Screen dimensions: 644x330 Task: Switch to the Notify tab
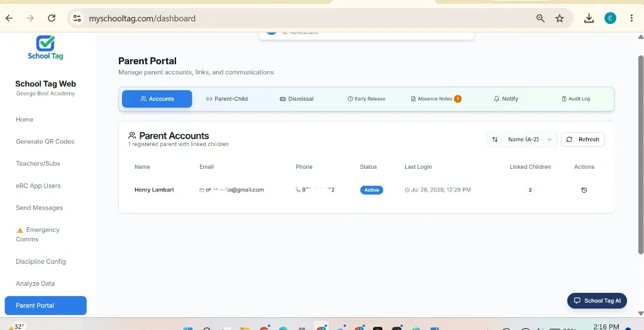(x=506, y=99)
